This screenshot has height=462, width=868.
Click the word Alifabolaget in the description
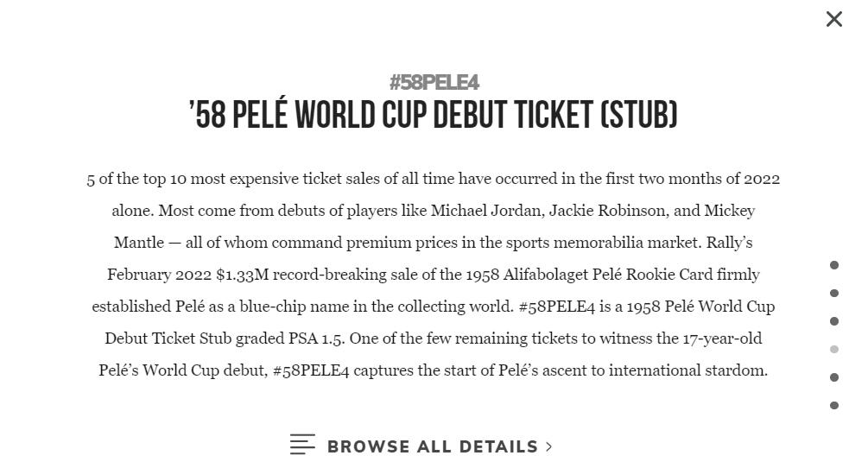pos(546,275)
